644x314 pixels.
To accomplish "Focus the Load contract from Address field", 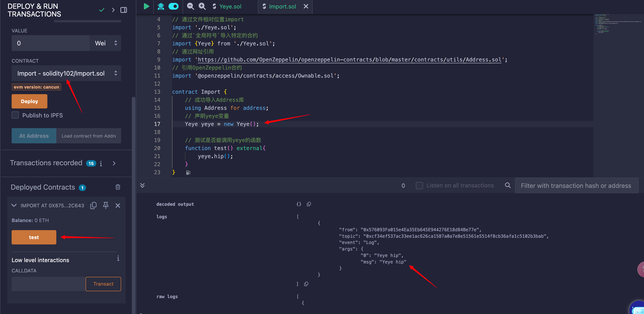I will pyautogui.click(x=89, y=136).
